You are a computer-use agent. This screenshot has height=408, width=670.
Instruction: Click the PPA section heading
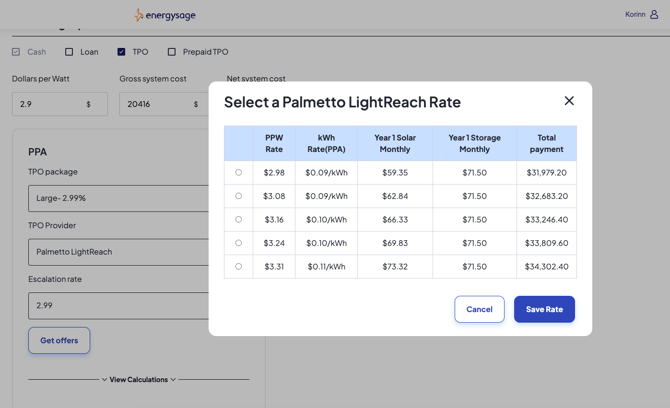click(x=38, y=152)
